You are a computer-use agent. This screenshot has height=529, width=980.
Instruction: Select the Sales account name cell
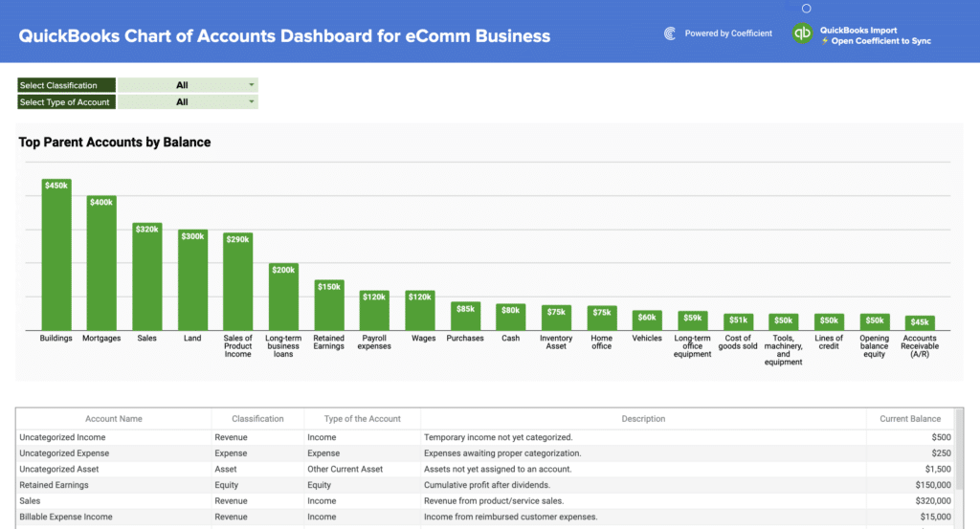pos(114,501)
